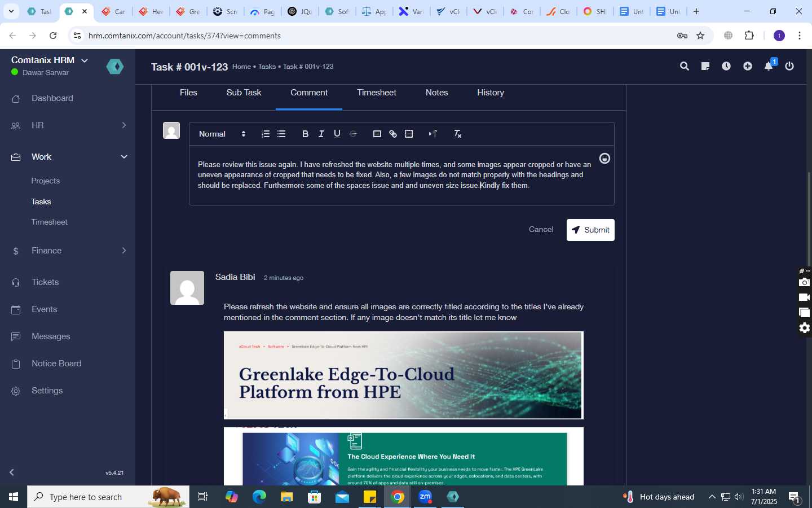
Task: Click Sadia Bibi's name on her comment
Action: pyautogui.click(x=235, y=277)
